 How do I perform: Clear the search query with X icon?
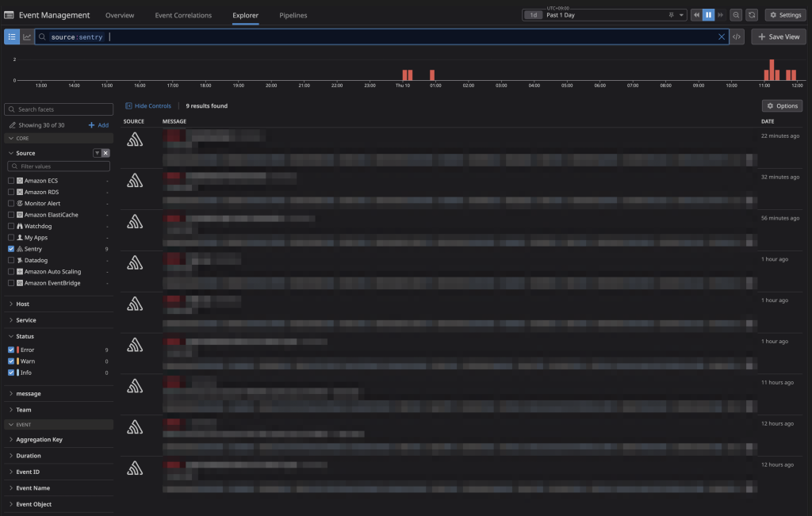click(x=722, y=37)
